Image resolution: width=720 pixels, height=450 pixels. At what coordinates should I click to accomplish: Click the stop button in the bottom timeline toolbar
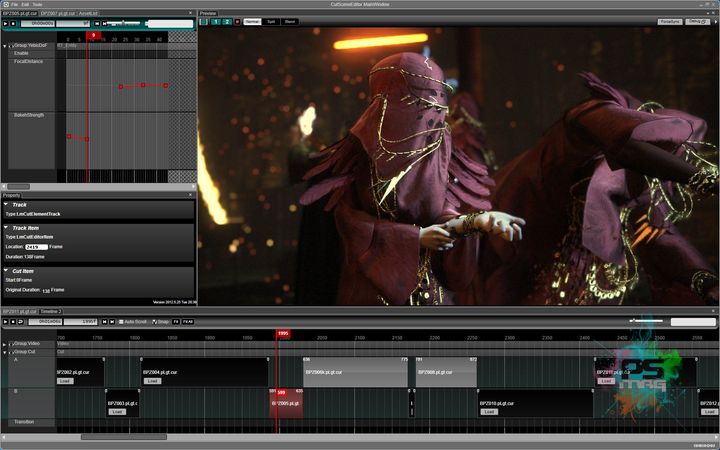(14, 322)
